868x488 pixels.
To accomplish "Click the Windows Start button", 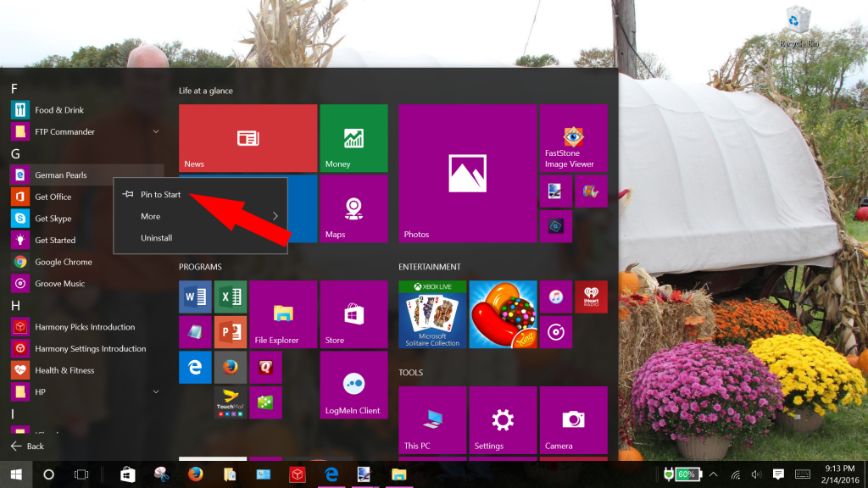I will 16,474.
